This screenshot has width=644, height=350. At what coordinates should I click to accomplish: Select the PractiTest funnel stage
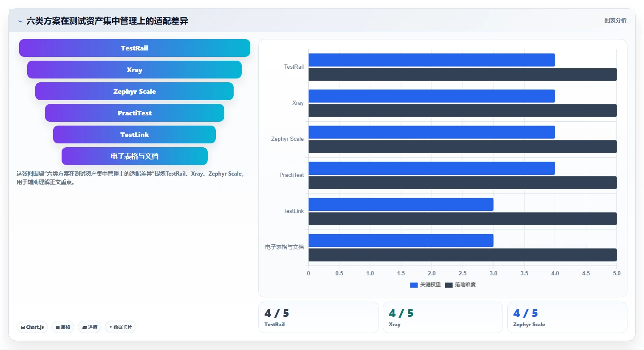[x=135, y=113]
